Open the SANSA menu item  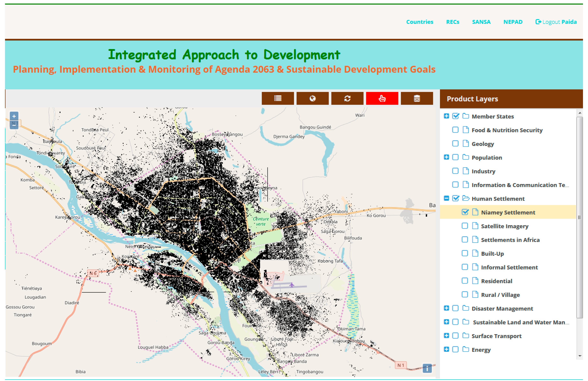481,22
